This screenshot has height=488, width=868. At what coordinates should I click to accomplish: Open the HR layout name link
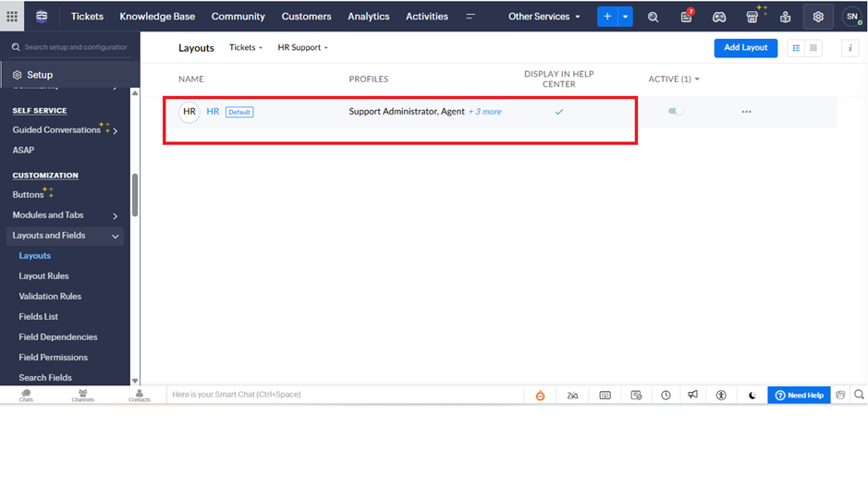(213, 112)
